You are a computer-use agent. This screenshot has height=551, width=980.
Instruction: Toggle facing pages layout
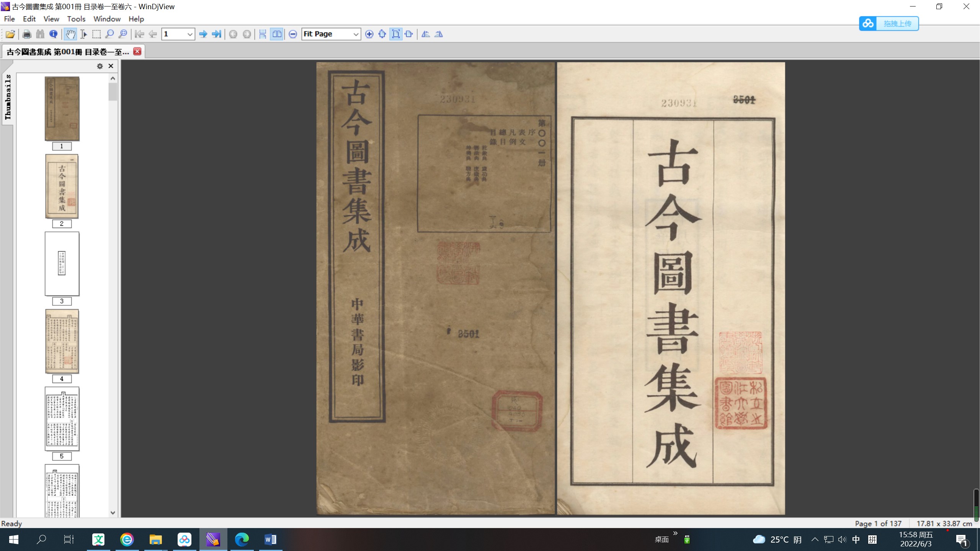[x=276, y=34]
